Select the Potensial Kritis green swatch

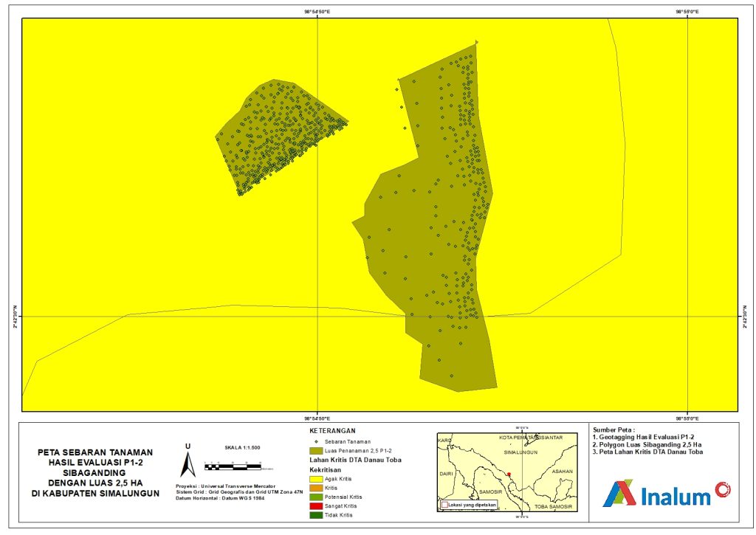tap(315, 498)
